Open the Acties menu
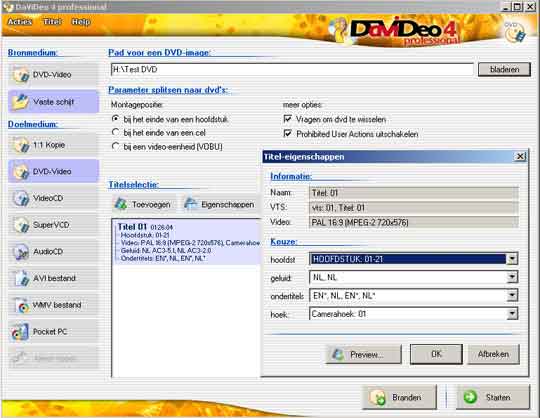Viewport: 540px width, 418px height. [x=20, y=22]
